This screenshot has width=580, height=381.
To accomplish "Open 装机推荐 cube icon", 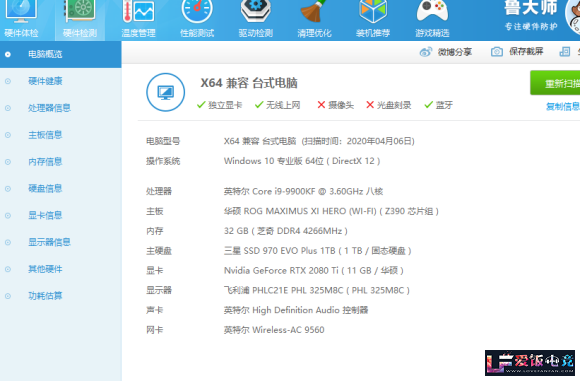I will [x=373, y=11].
